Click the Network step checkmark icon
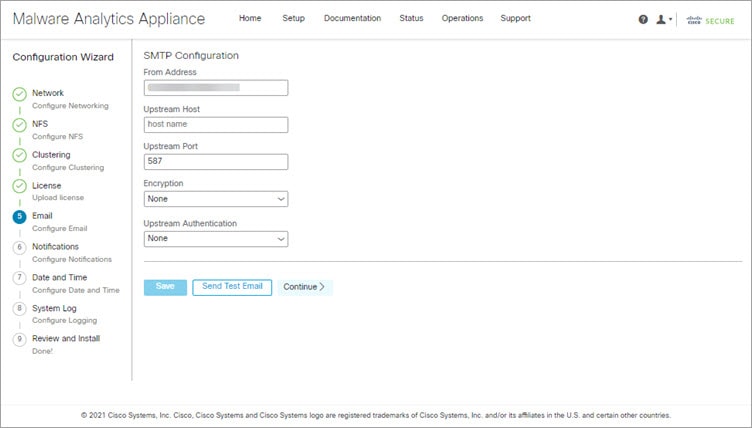The height and width of the screenshot is (428, 752). tap(20, 95)
